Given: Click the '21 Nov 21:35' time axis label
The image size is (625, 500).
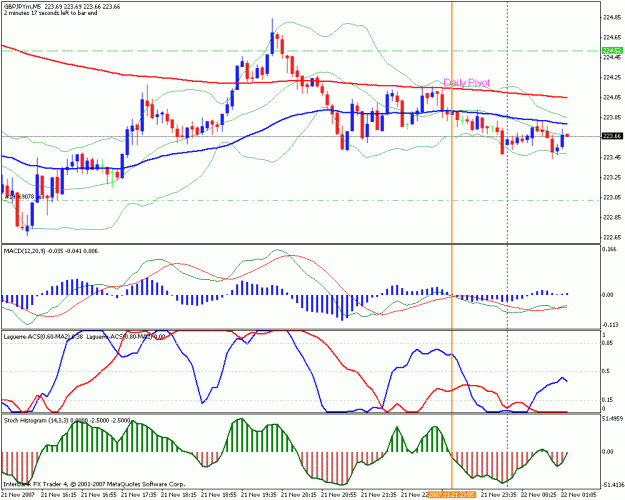Looking at the screenshot, I should coord(379,494).
